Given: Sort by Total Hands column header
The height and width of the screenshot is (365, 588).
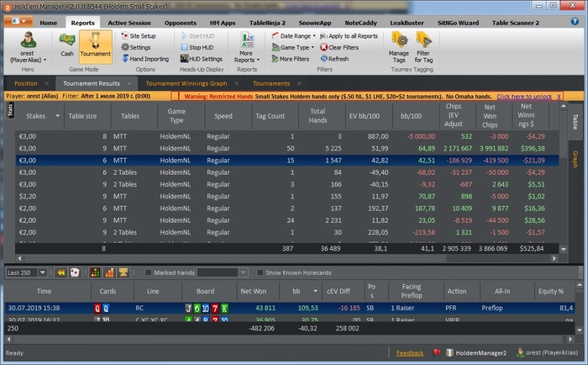Looking at the screenshot, I should point(318,116).
